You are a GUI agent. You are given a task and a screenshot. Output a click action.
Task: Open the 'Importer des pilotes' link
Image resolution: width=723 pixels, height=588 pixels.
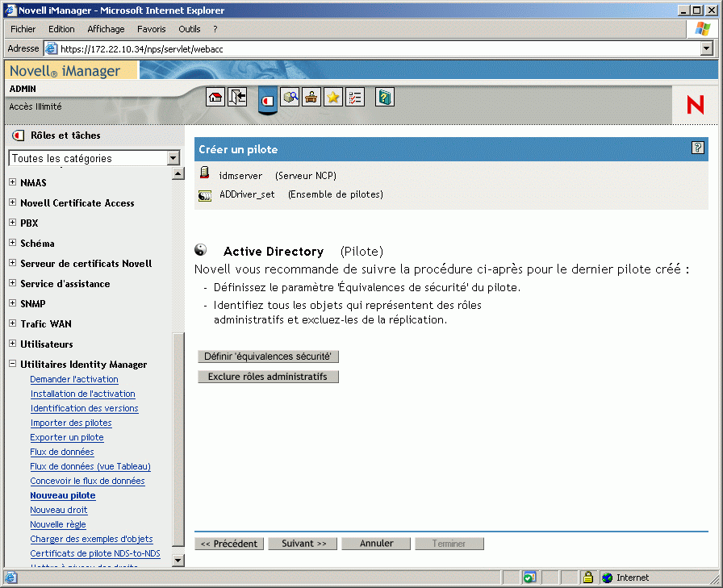[x=70, y=423]
